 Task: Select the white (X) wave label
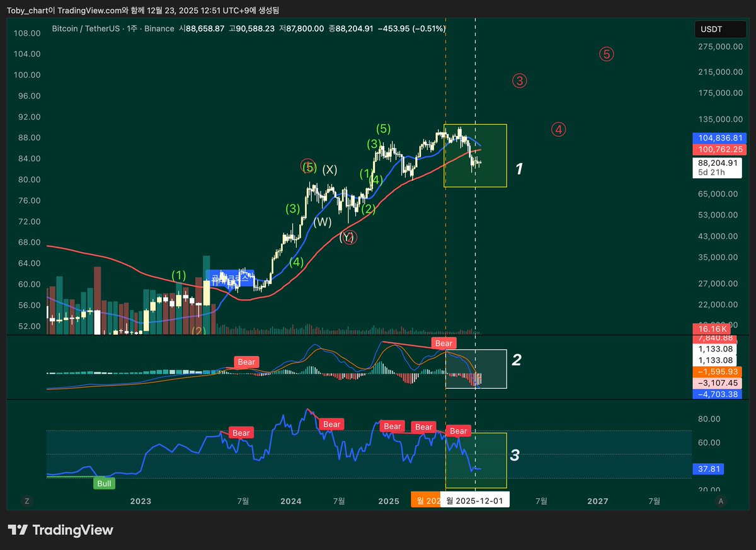tap(329, 169)
